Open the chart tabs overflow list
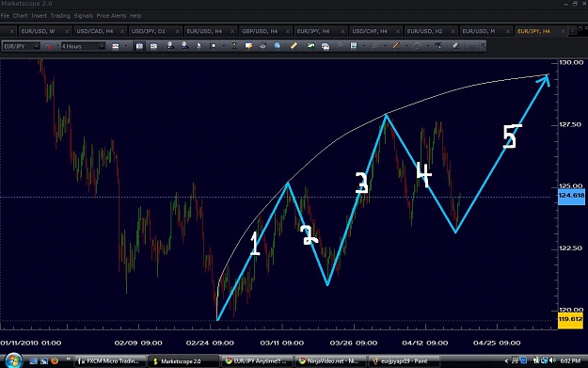Viewport: 588px width, 368px height. click(x=572, y=30)
